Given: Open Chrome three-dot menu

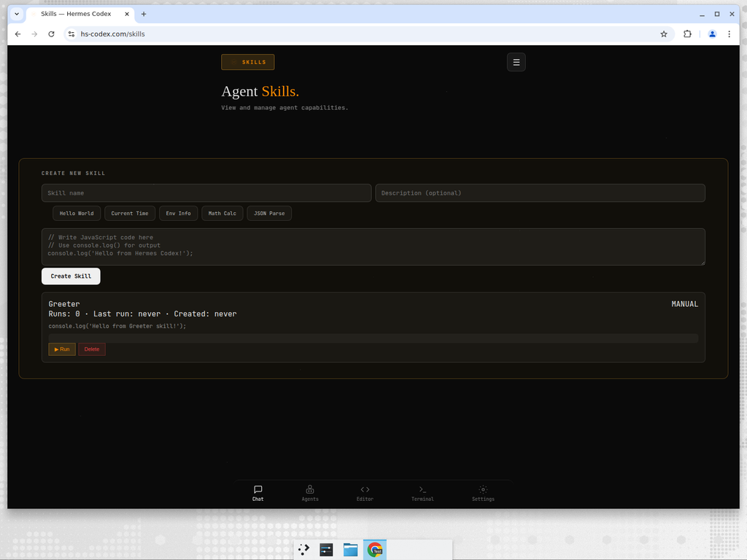Looking at the screenshot, I should pos(729,34).
